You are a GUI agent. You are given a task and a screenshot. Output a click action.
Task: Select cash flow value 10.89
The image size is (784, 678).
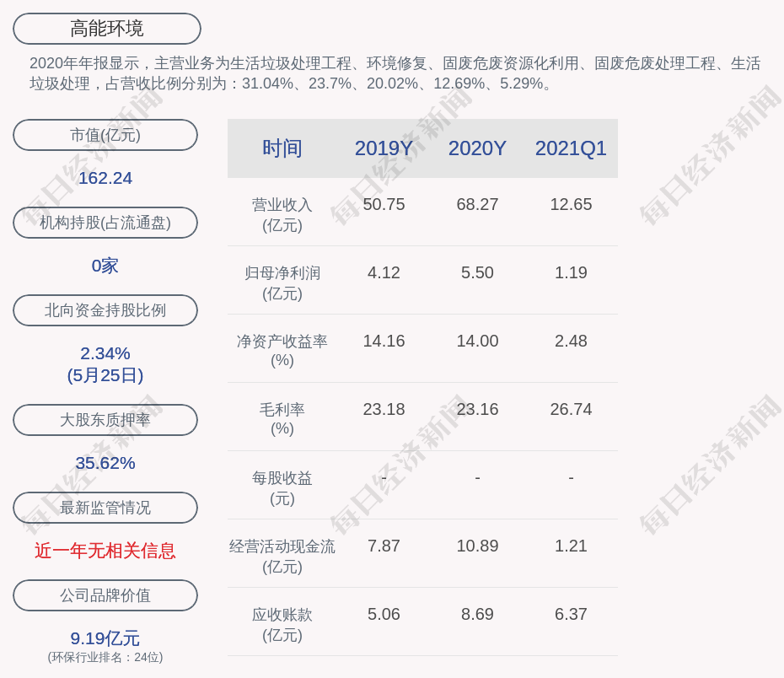pos(477,546)
